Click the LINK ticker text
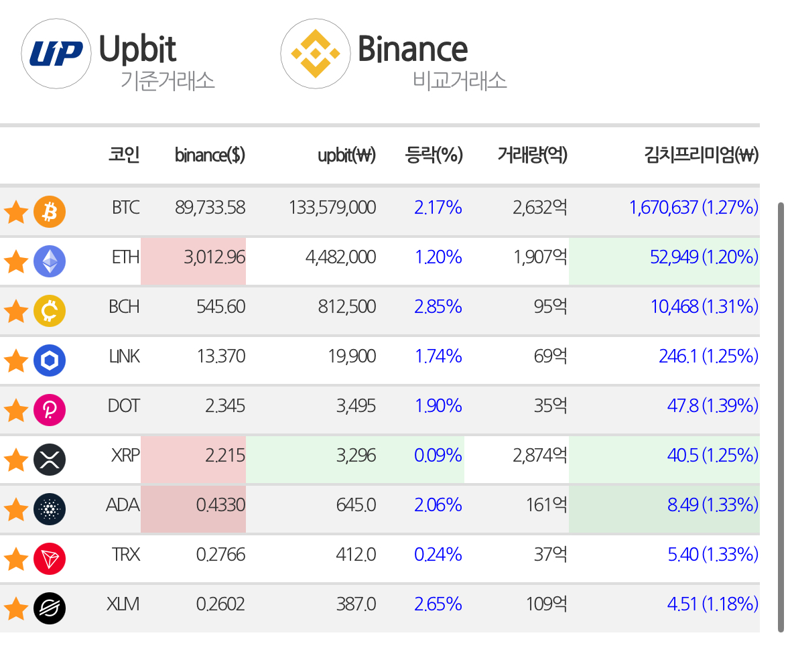 (125, 356)
